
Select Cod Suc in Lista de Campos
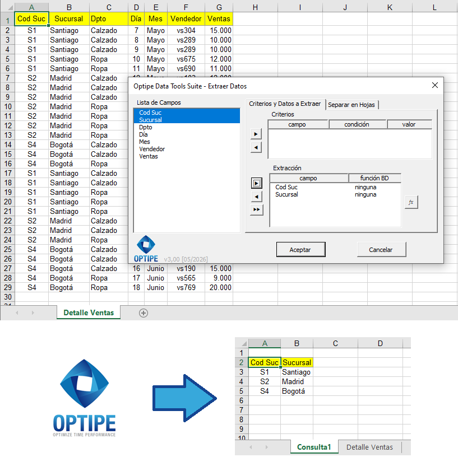tap(187, 113)
